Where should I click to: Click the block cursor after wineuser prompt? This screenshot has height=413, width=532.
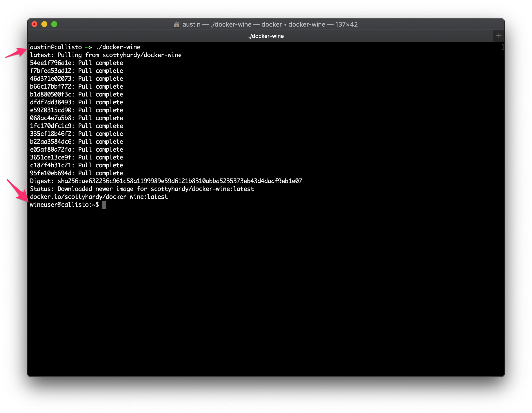click(104, 205)
